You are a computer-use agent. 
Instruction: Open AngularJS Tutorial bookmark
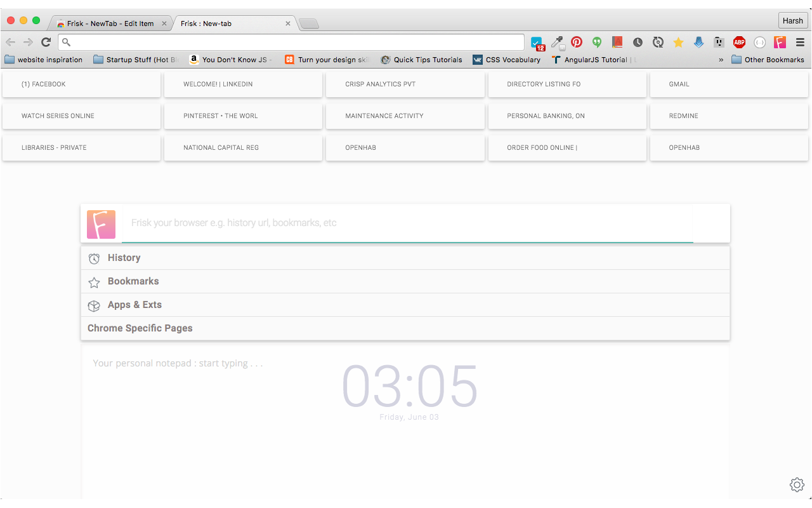coord(594,60)
